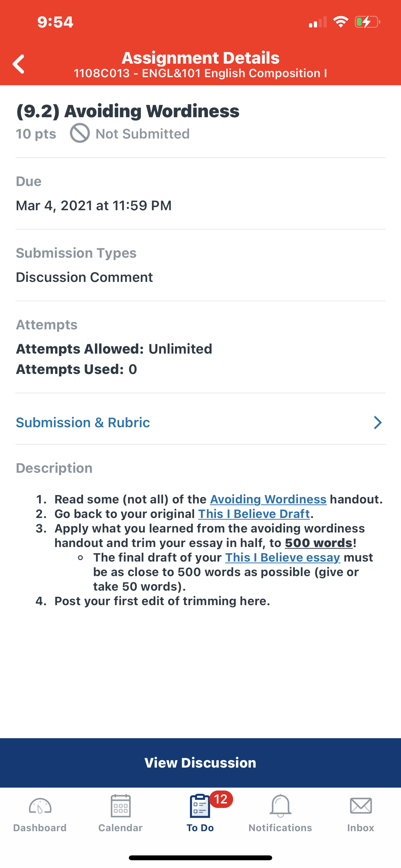Switch to the Calendar tab label

tap(120, 828)
